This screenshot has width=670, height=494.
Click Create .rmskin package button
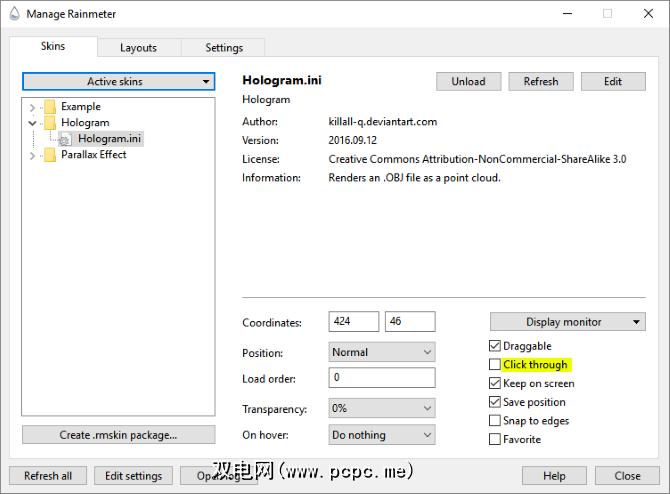point(118,435)
